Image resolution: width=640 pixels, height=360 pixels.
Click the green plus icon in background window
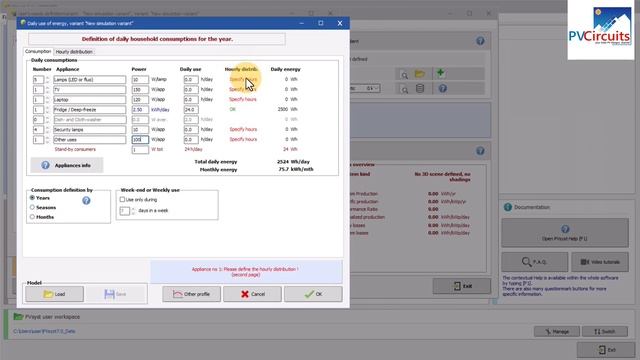440,73
